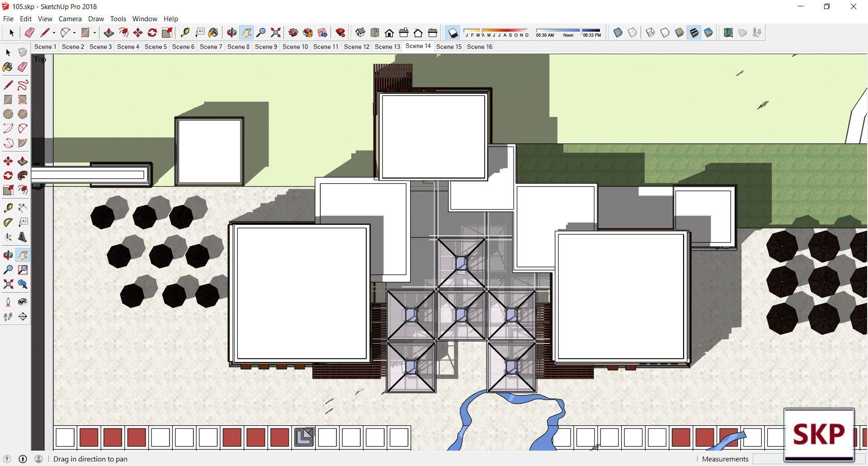This screenshot has width=868, height=466.
Task: Toggle Shaded With Textures style
Action: (694, 33)
